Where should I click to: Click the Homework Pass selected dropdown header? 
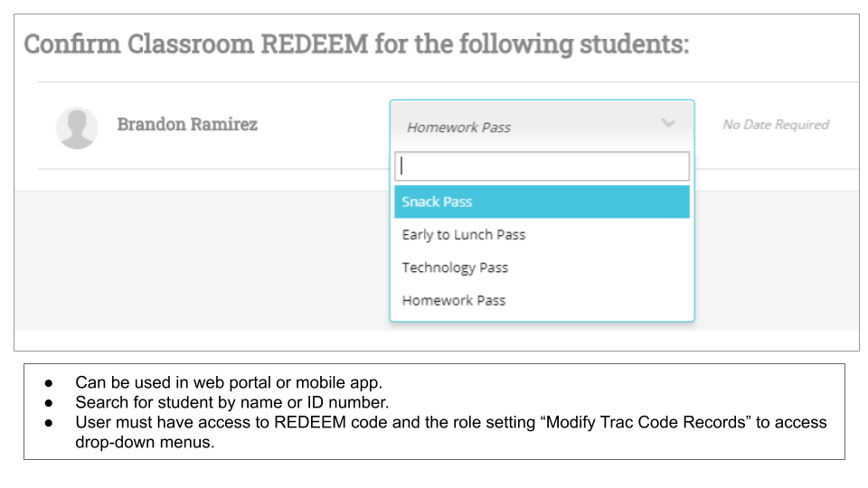pyautogui.click(x=542, y=127)
